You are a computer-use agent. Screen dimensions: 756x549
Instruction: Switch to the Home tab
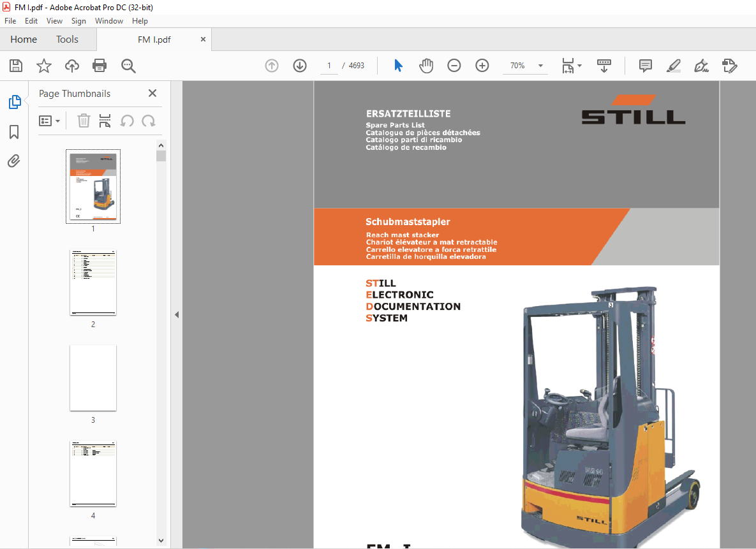coord(24,39)
